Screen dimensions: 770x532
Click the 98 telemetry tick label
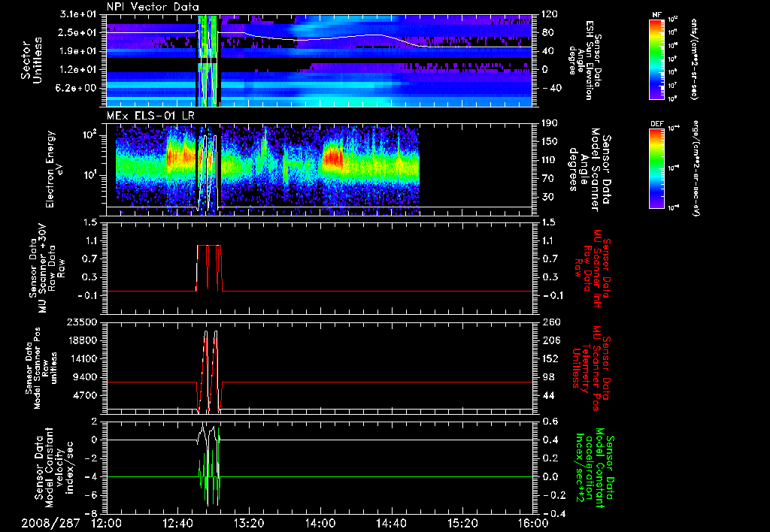pos(547,377)
